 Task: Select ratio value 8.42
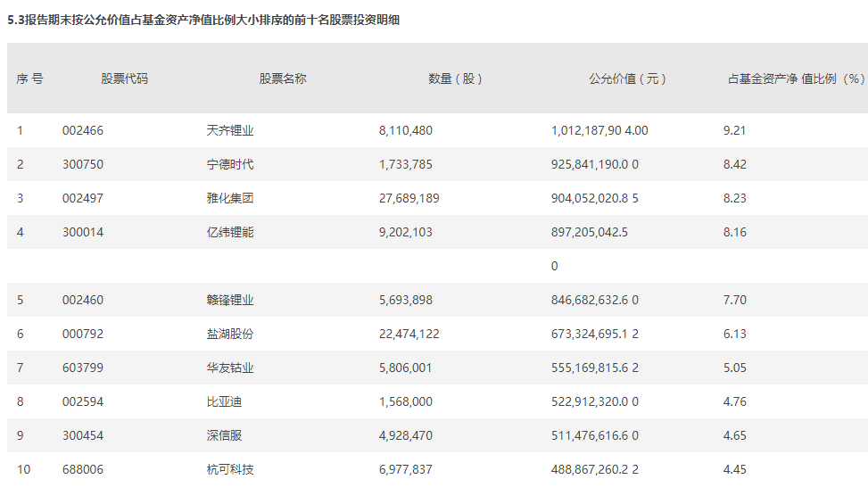(734, 164)
